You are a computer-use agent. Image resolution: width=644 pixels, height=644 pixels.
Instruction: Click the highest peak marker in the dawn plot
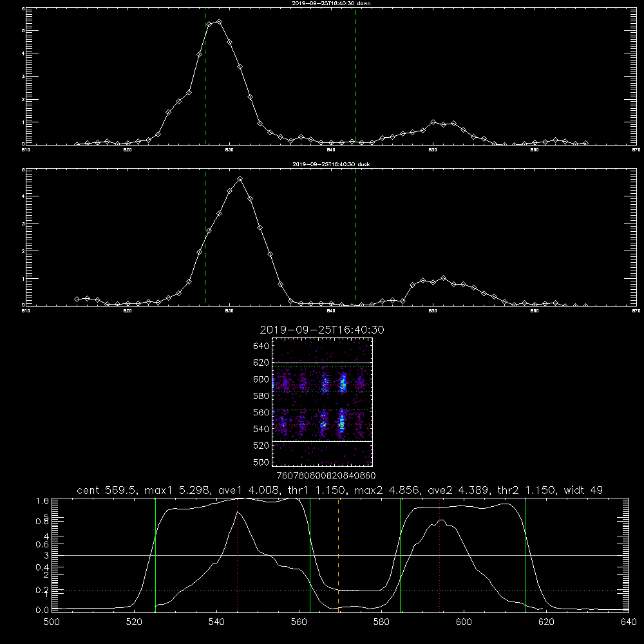tap(220, 22)
